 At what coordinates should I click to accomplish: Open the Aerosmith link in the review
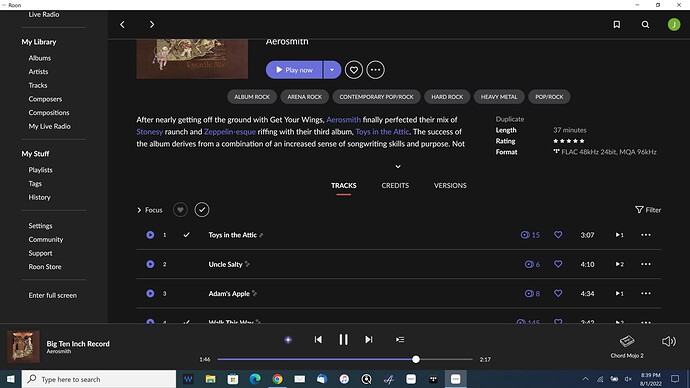click(x=343, y=120)
